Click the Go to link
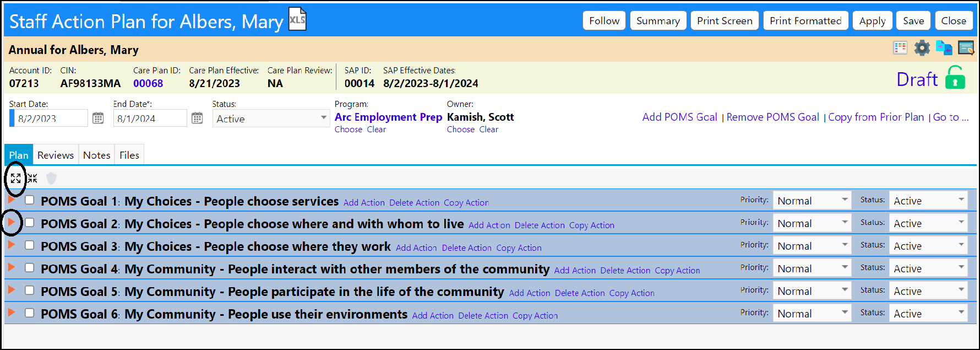Image resolution: width=980 pixels, height=350 pixels. pyautogui.click(x=951, y=117)
